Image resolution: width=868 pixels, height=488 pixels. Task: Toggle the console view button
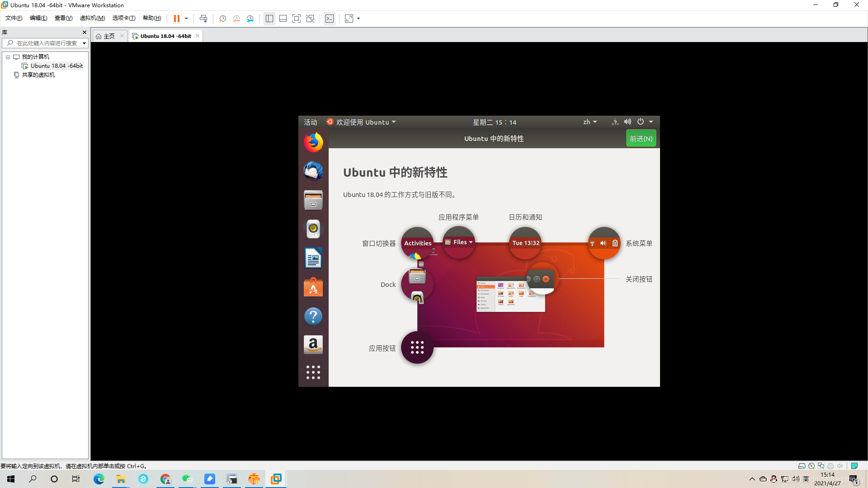[x=330, y=19]
